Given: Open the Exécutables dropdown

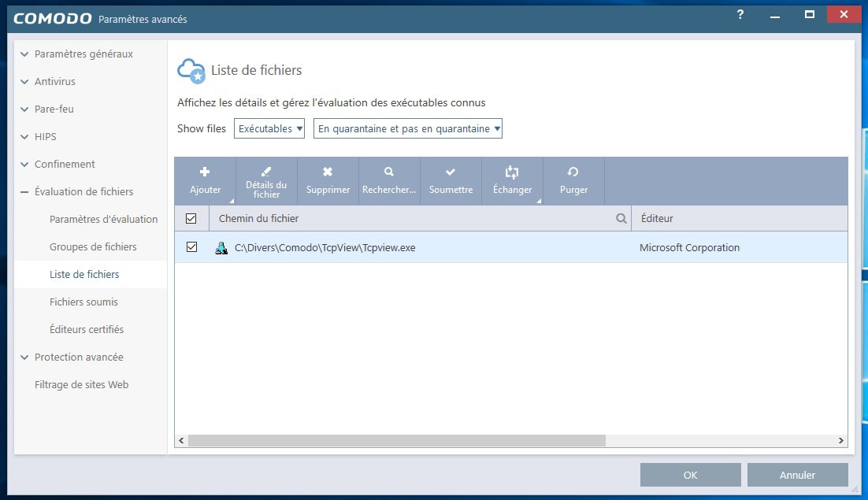Looking at the screenshot, I should (x=269, y=128).
